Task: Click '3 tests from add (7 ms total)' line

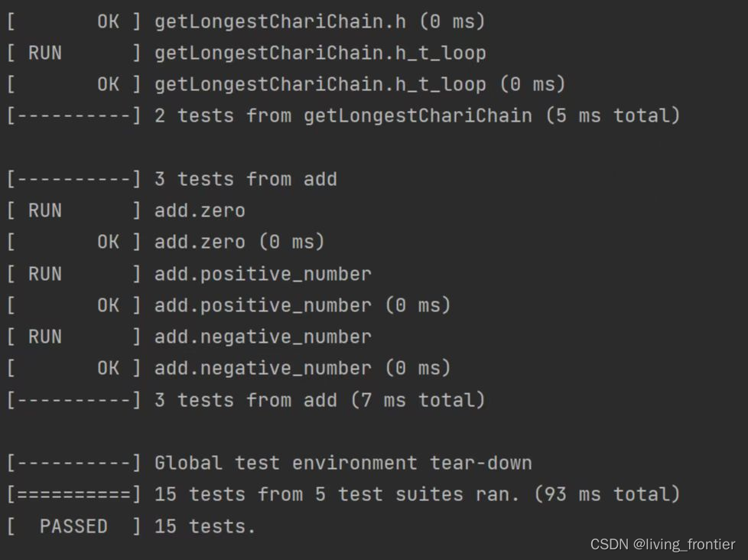Action: coord(246,400)
